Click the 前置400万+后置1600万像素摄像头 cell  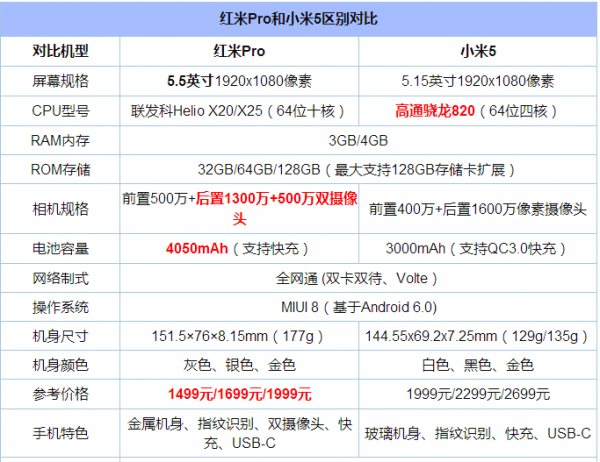(x=478, y=209)
